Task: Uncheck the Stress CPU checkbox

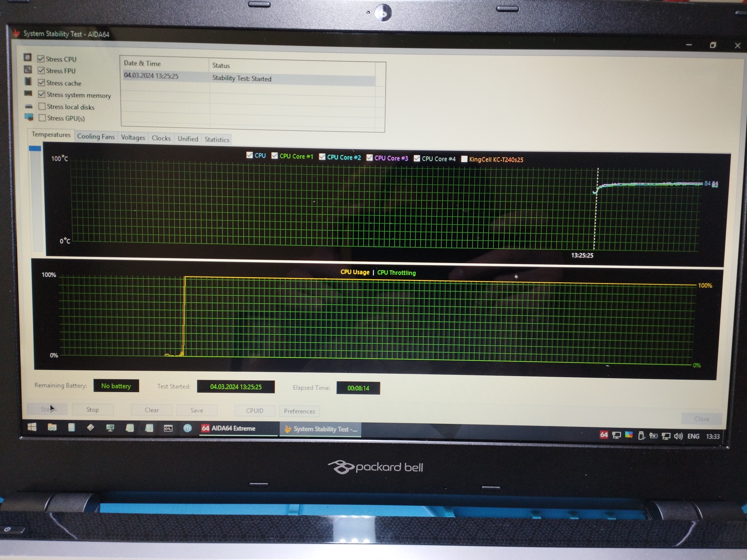Action: pyautogui.click(x=40, y=59)
